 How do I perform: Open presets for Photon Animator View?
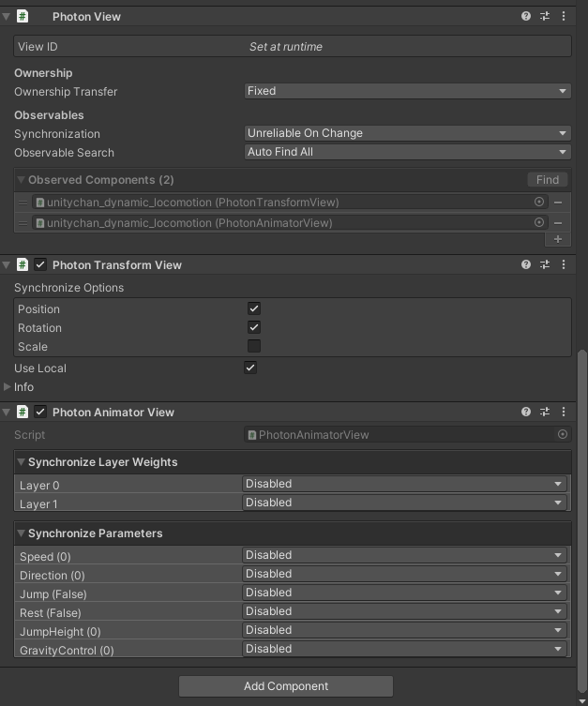click(x=545, y=412)
